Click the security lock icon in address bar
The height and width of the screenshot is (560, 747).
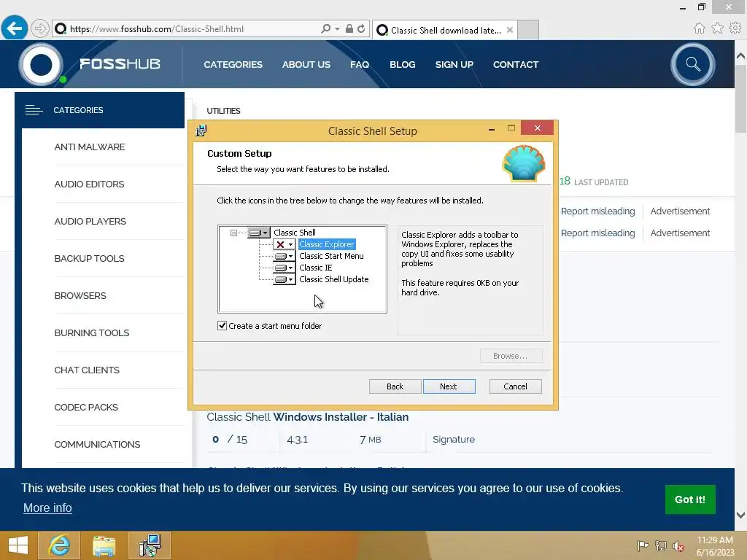click(x=349, y=28)
